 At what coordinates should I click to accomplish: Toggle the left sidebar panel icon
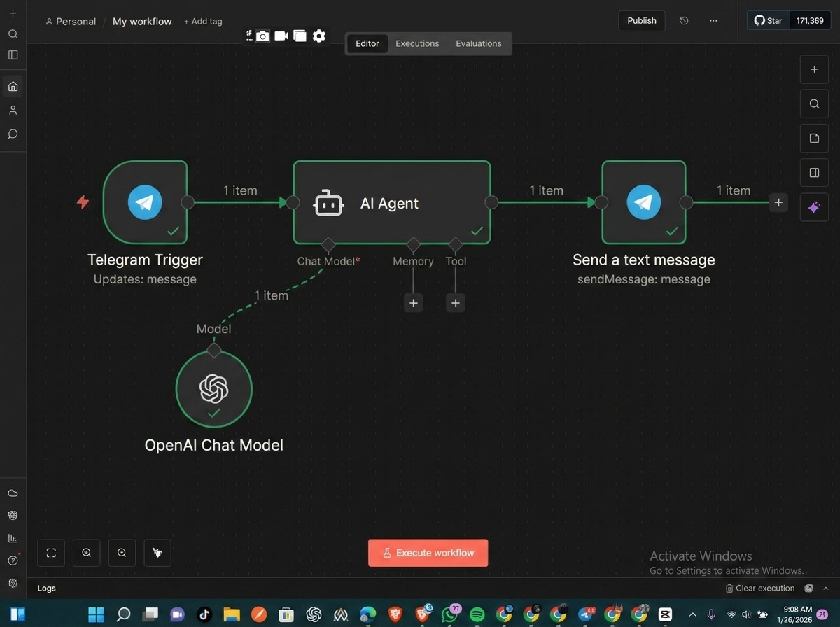click(13, 55)
